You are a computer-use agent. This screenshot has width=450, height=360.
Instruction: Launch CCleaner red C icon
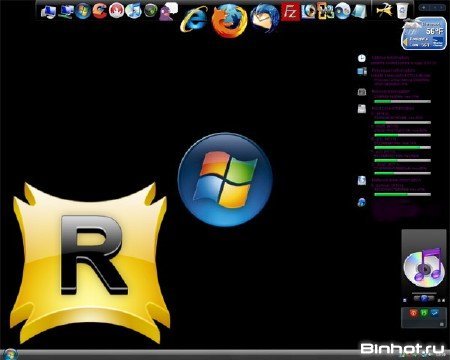click(99, 11)
